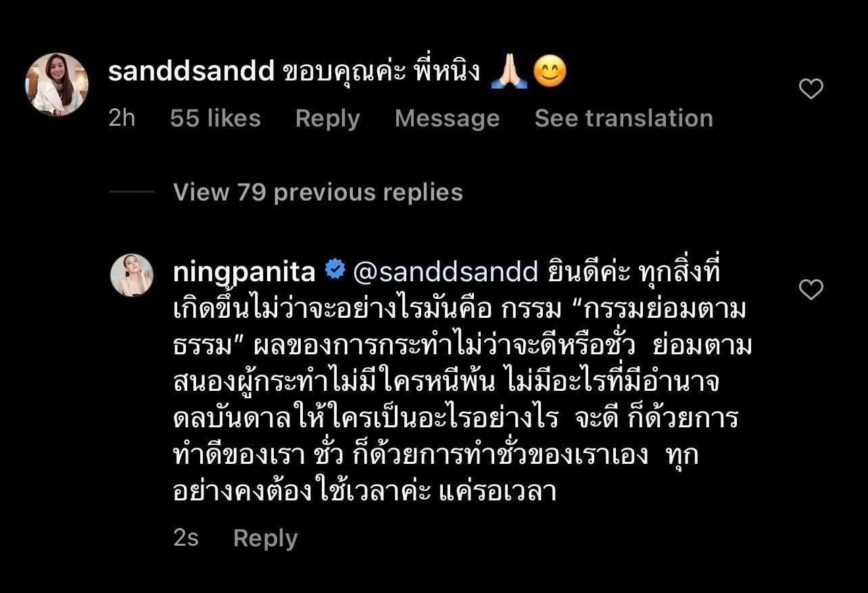Expand View 79 previous replies
This screenshot has height=593, width=868.
318,192
